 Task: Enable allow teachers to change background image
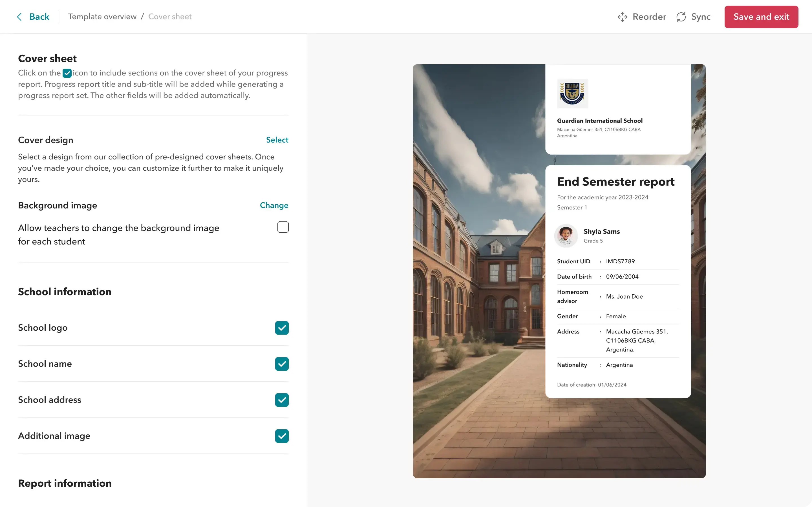[x=283, y=227]
